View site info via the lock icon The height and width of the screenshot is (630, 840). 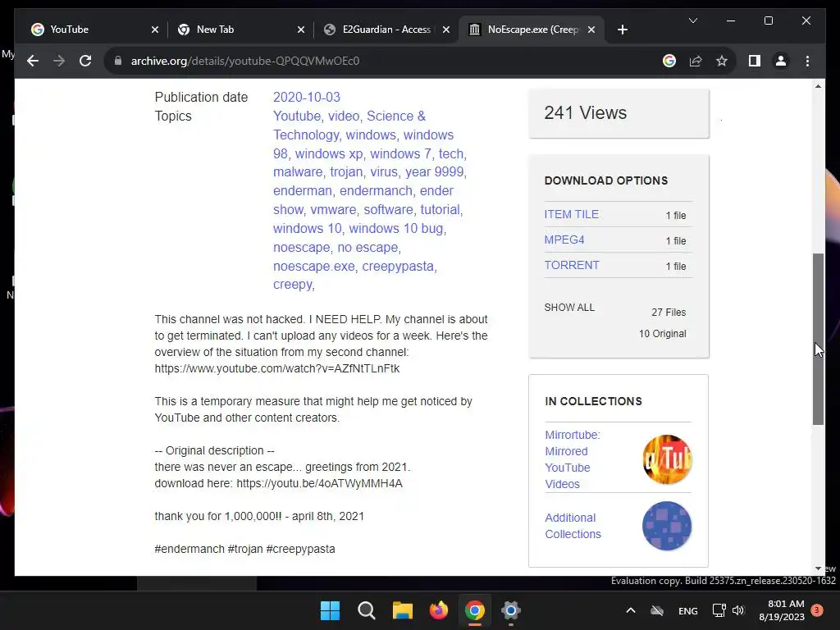(118, 61)
